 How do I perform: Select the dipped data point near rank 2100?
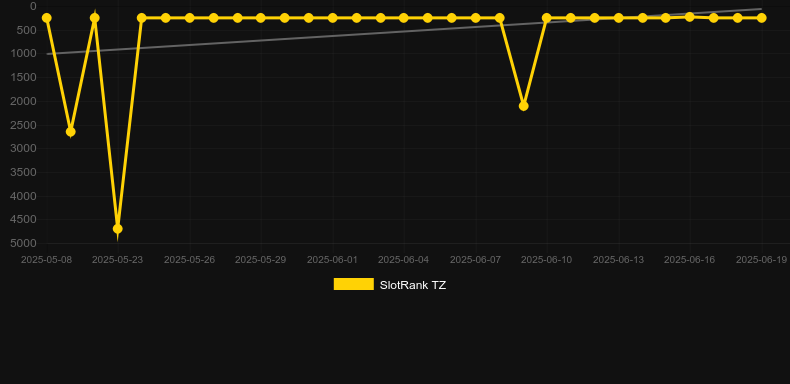coord(523,106)
